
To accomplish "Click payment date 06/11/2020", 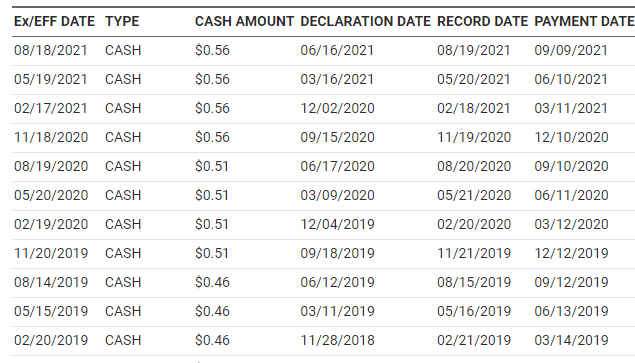I will click(571, 195).
